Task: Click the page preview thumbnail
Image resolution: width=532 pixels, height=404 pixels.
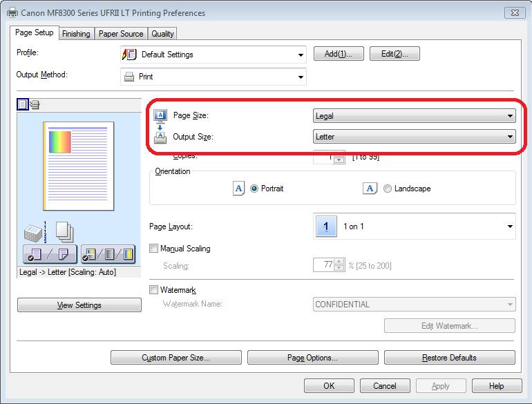Action: click(x=78, y=166)
